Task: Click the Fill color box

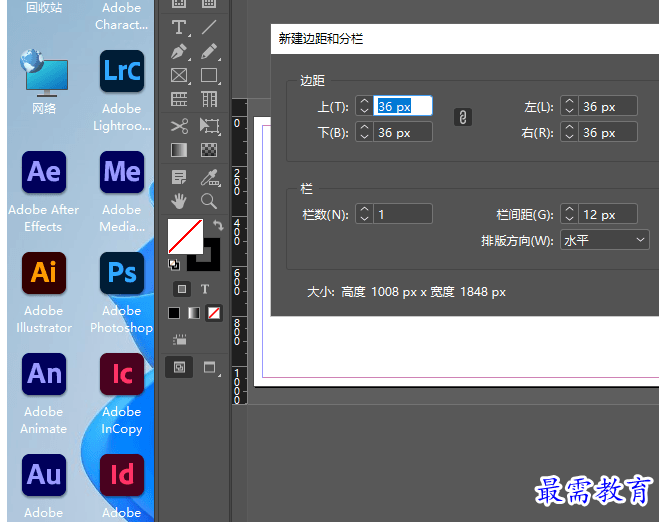Action: click(x=185, y=236)
